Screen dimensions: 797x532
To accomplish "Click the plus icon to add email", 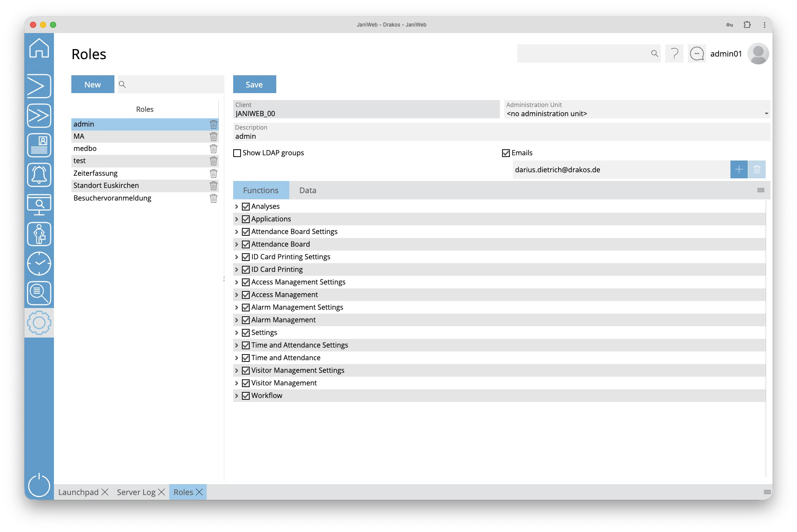I will 739,170.
